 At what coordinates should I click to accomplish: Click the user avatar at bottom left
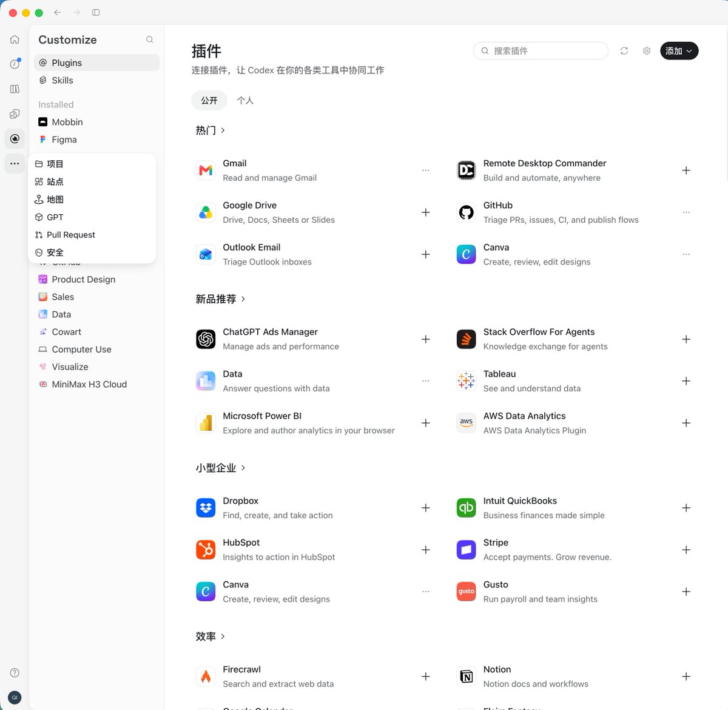click(15, 697)
